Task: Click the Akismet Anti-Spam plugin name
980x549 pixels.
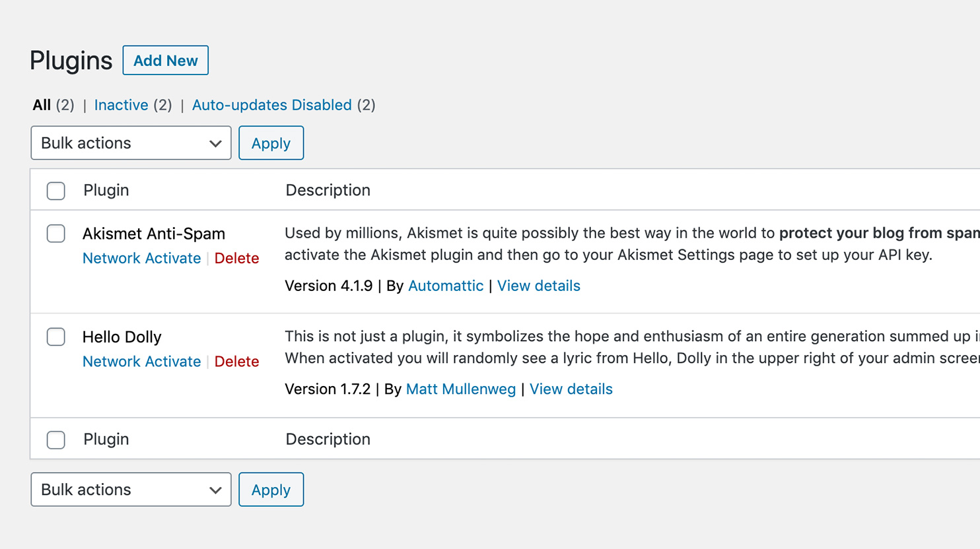Action: point(154,234)
